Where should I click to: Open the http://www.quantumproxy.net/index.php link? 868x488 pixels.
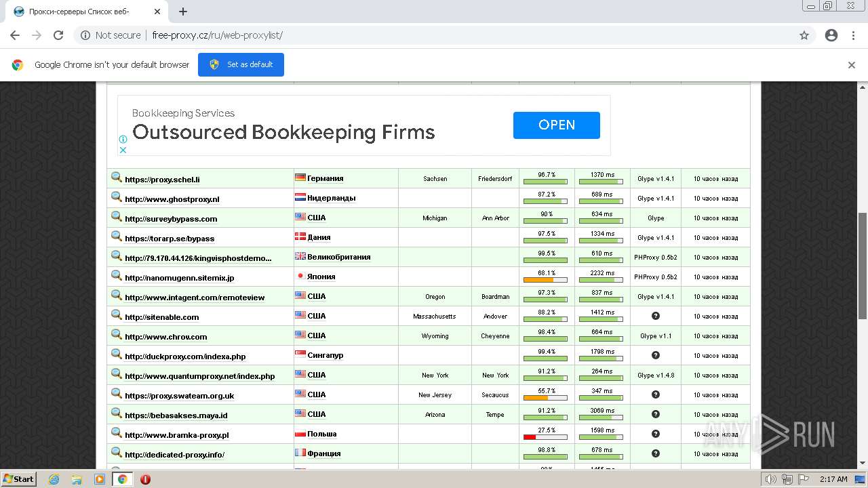[200, 376]
